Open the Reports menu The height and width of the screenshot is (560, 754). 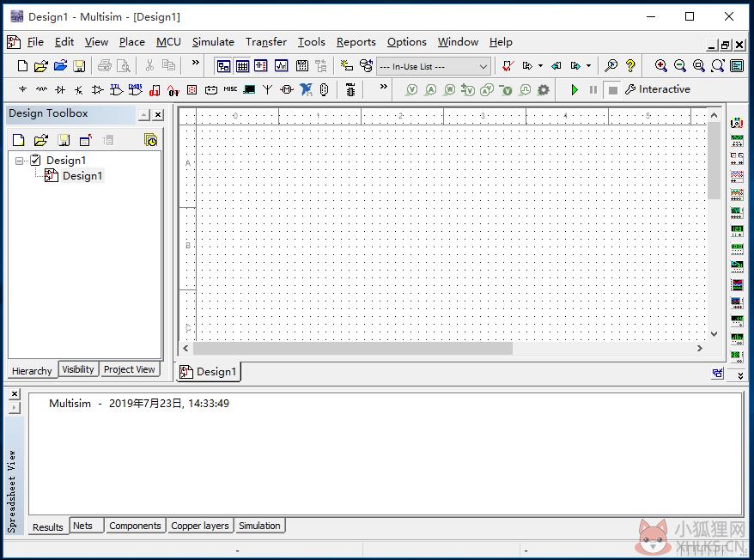point(356,42)
